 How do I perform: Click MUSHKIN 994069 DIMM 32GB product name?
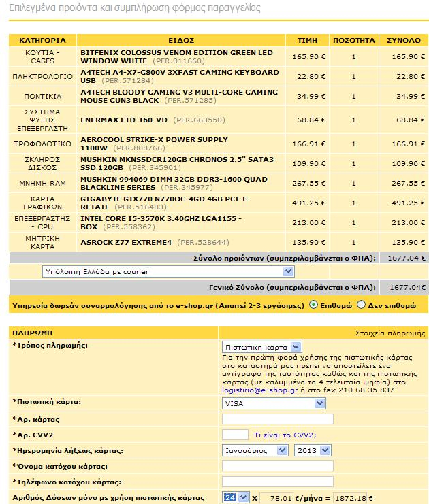(174, 183)
